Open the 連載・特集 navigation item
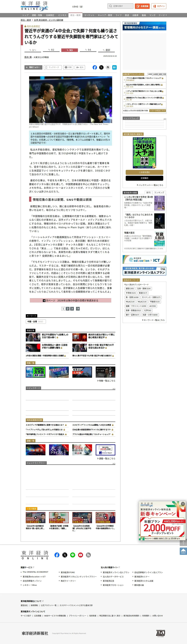 point(37,15)
